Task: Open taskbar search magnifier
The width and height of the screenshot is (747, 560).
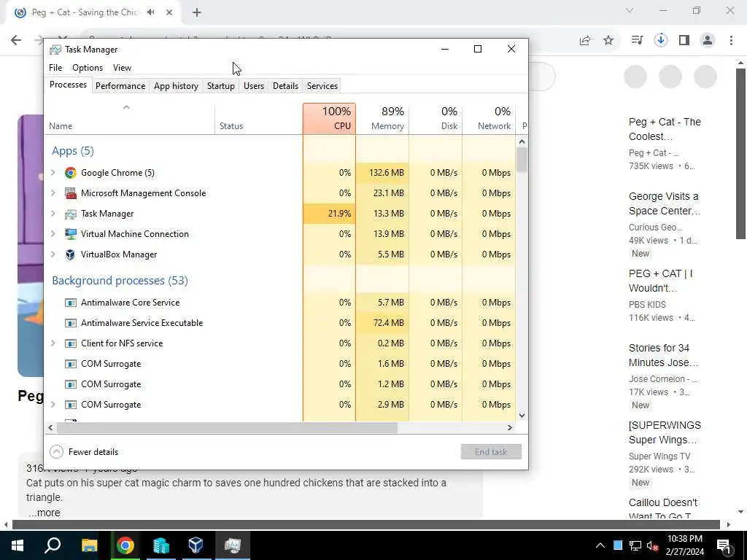Action: [x=53, y=545]
